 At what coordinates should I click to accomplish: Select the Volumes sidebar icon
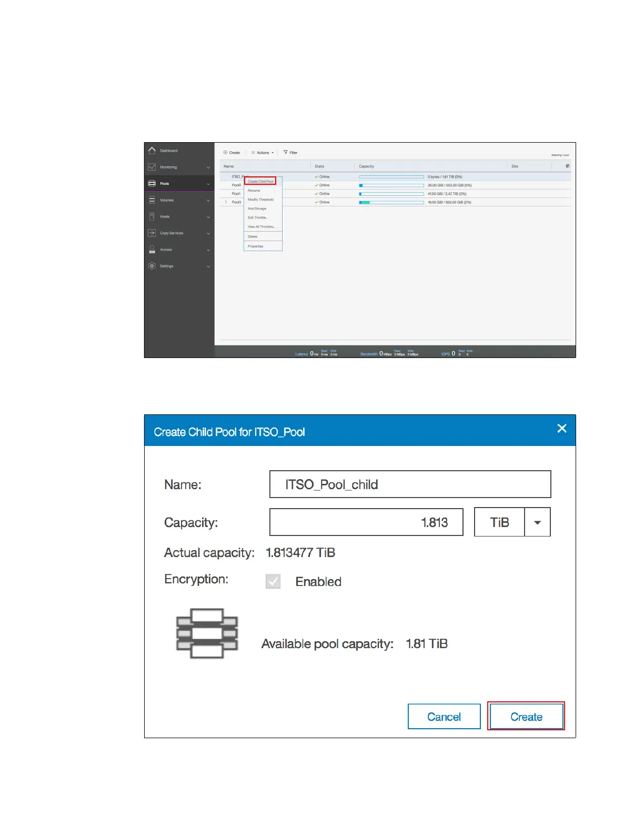click(152, 200)
